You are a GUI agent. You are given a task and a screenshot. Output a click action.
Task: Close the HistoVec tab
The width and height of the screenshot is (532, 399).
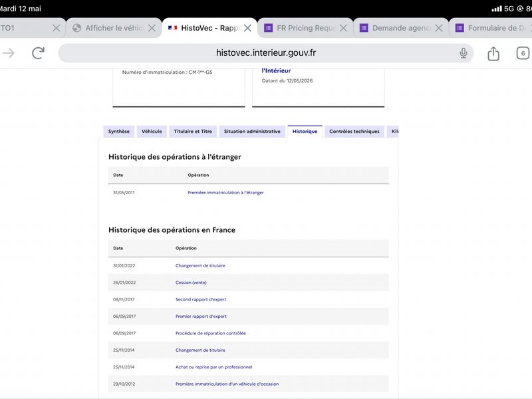(x=247, y=28)
